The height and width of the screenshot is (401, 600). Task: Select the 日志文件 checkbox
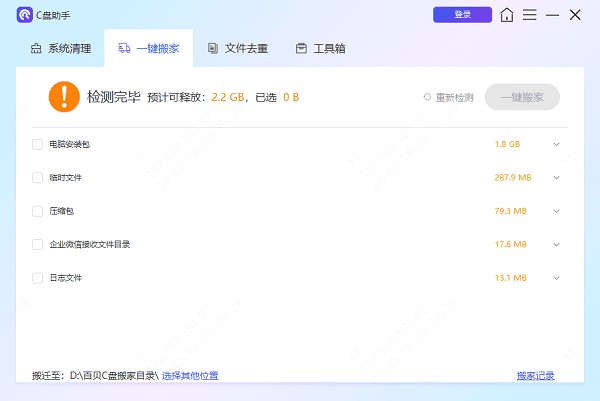coord(37,278)
